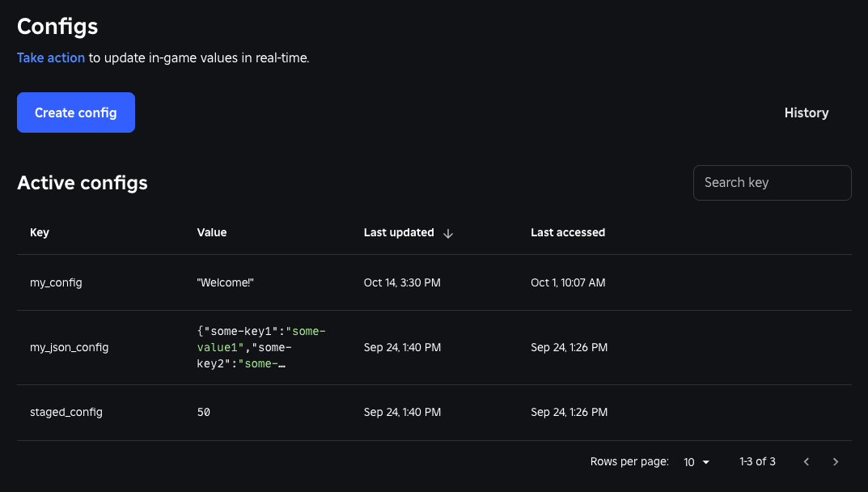Select the my_config key
The height and width of the screenshot is (492, 868).
tap(56, 282)
